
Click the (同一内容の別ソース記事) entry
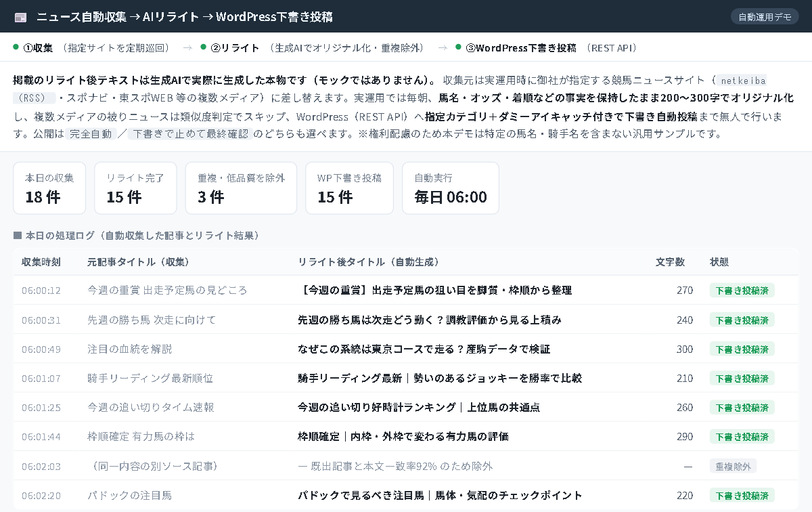coord(154,466)
